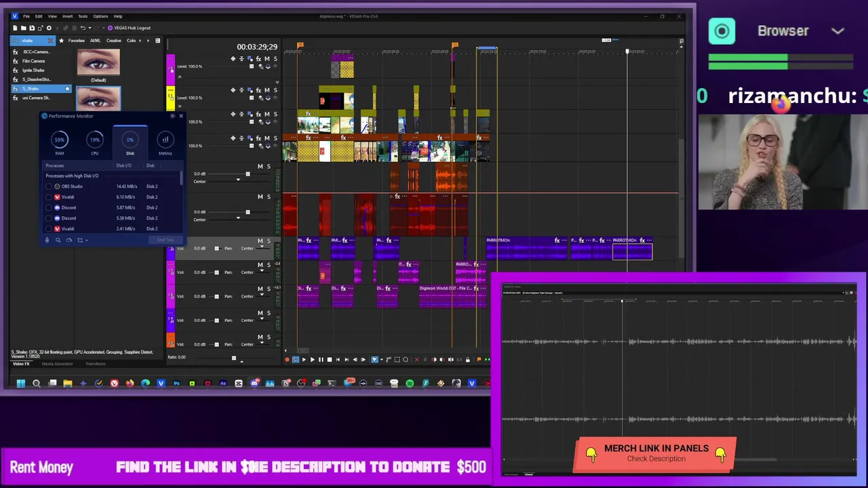Click the back arrow in Performance Monitor title bar

point(172,116)
